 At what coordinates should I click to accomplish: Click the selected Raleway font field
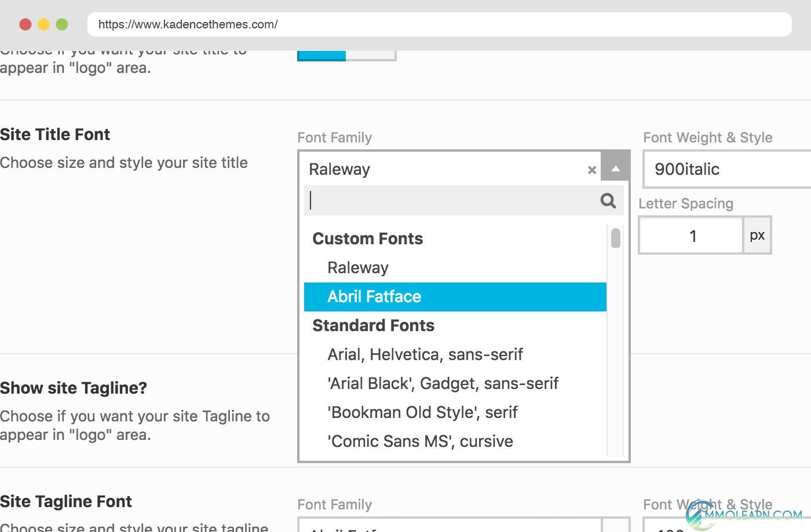[450, 169]
